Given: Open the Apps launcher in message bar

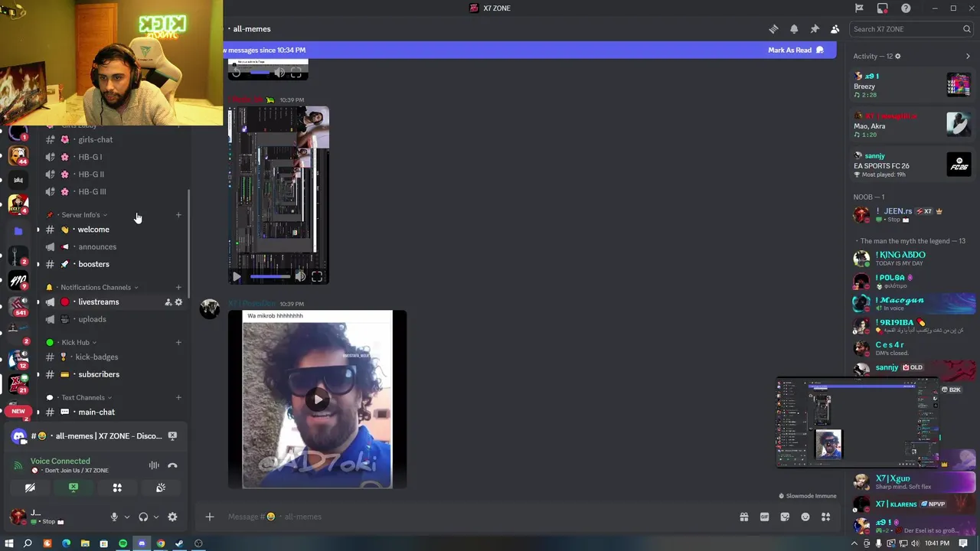Looking at the screenshot, I should (x=825, y=517).
